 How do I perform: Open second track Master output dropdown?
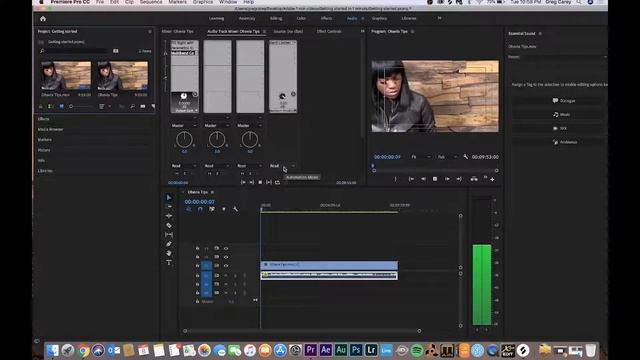pyautogui.click(x=217, y=125)
